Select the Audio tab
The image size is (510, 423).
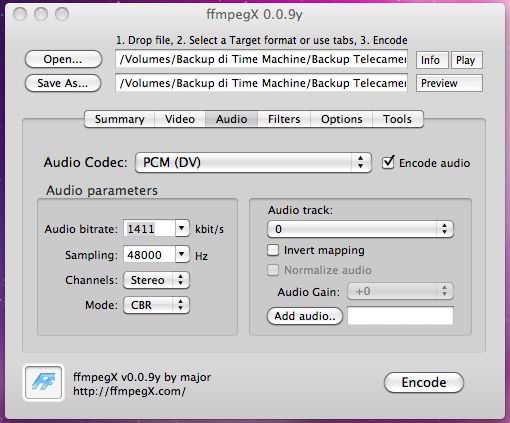(x=231, y=119)
